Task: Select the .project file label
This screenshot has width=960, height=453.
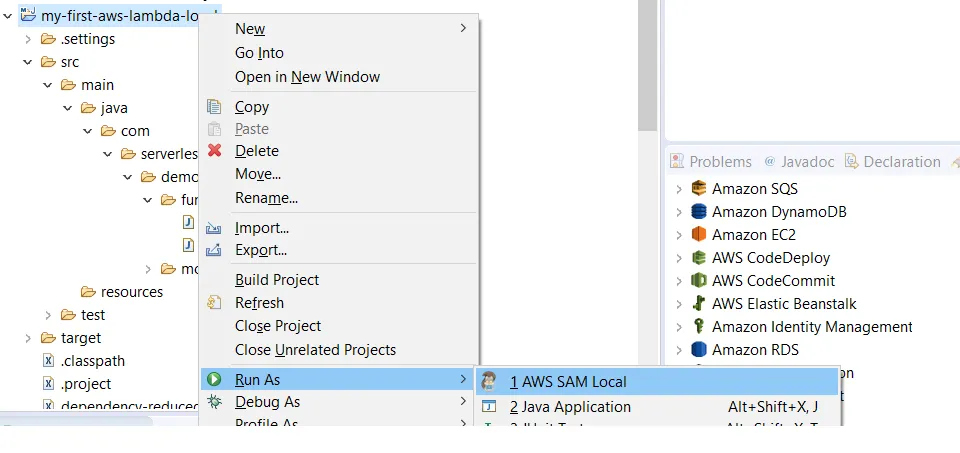Action: 86,384
